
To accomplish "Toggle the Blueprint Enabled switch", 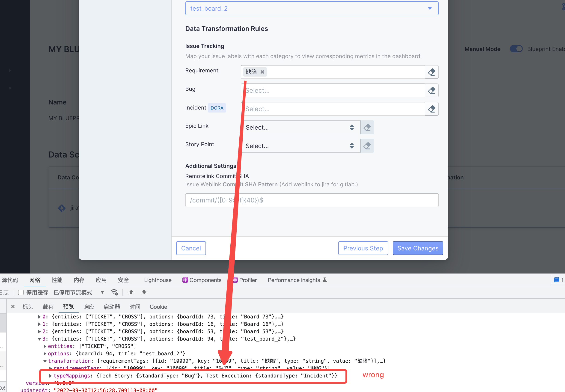I will click(516, 49).
